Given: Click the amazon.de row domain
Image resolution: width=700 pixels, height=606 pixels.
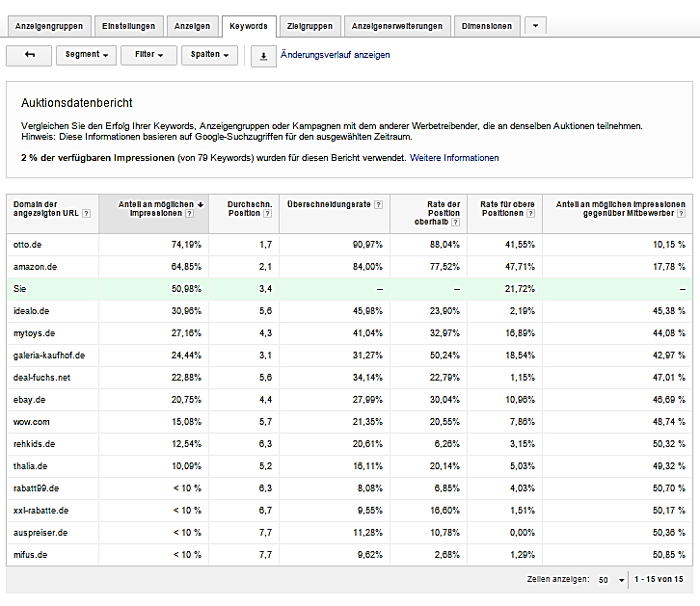Looking at the screenshot, I should point(36,267).
